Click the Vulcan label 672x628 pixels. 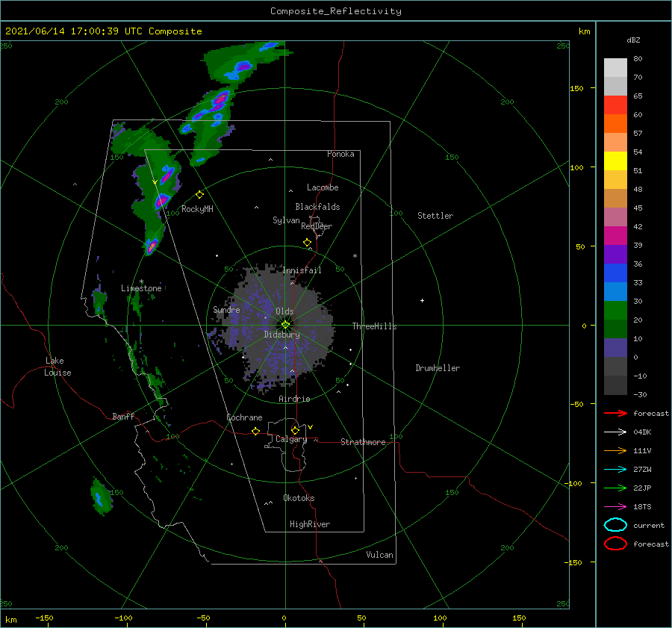coord(380,555)
